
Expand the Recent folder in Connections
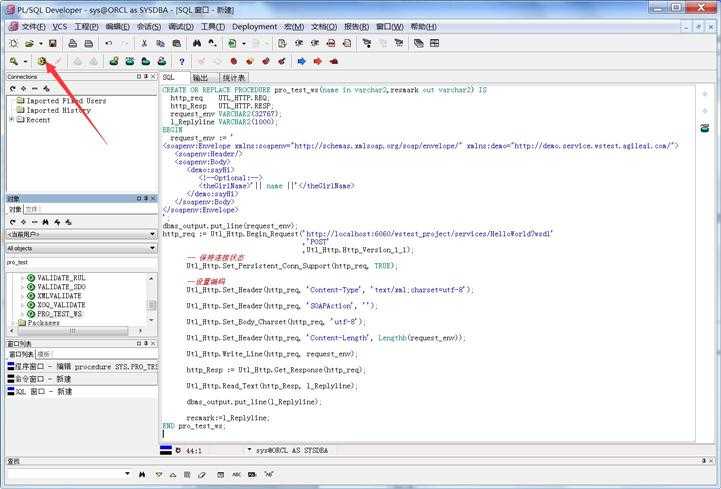11,120
